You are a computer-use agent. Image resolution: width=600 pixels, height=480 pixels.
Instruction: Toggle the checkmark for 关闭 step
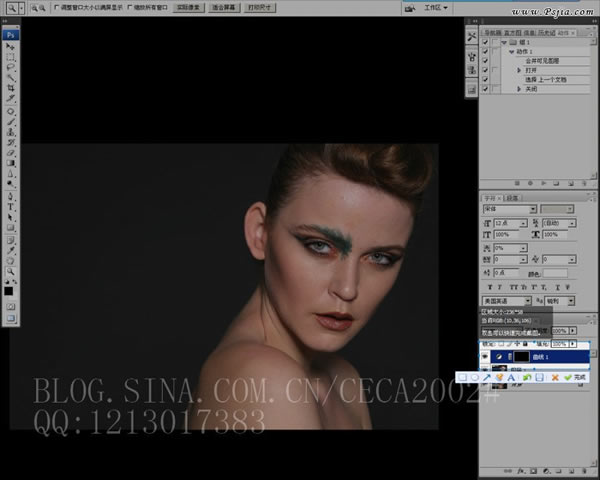click(485, 89)
